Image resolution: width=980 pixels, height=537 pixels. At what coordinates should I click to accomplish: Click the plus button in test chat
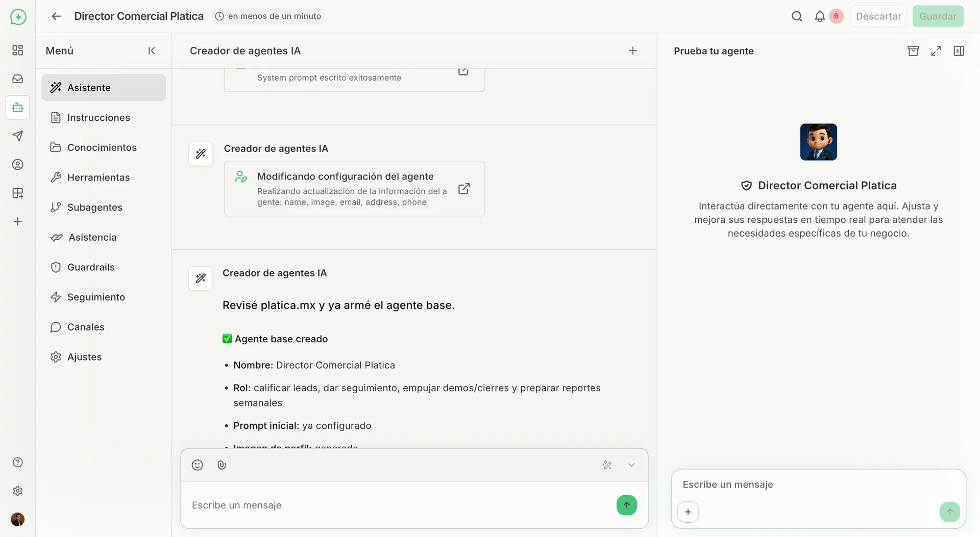(x=688, y=512)
